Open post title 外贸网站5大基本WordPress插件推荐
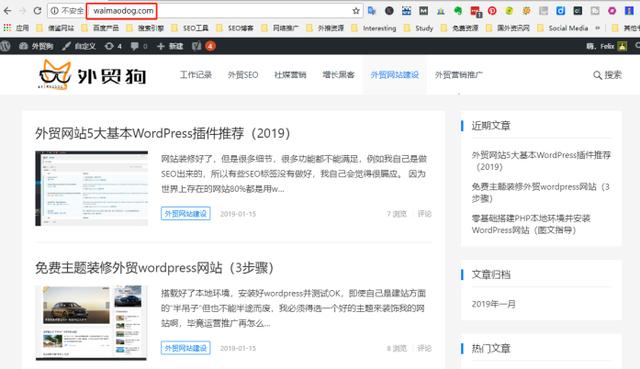 click(x=162, y=133)
